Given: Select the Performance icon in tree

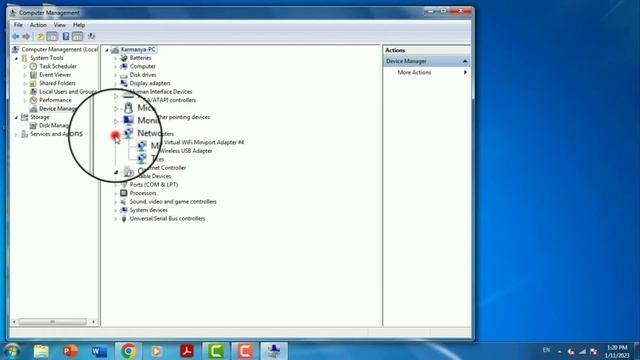Looking at the screenshot, I should 33,100.
